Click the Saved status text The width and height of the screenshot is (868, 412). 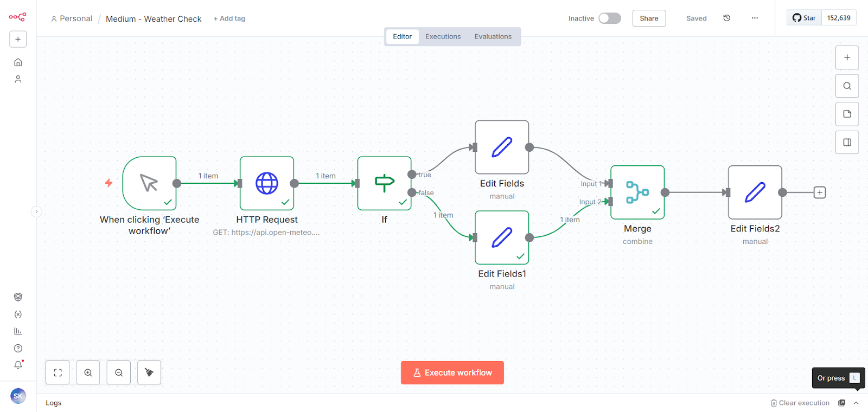click(697, 18)
